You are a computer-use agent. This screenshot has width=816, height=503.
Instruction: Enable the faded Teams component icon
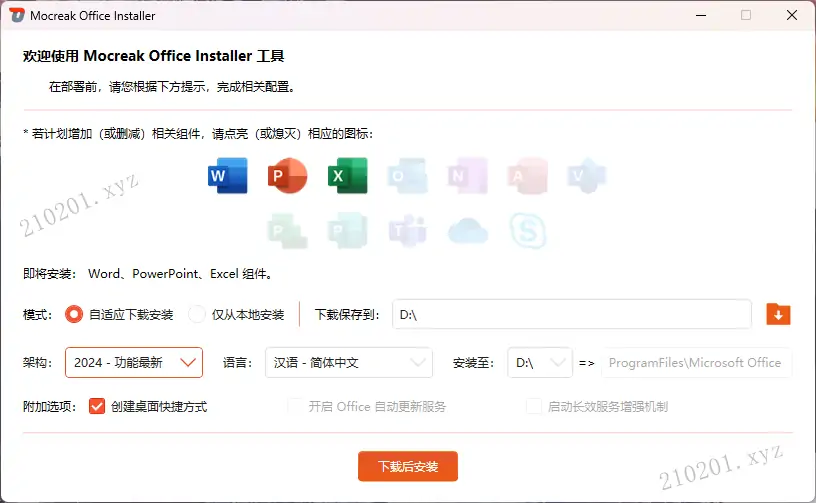point(407,230)
